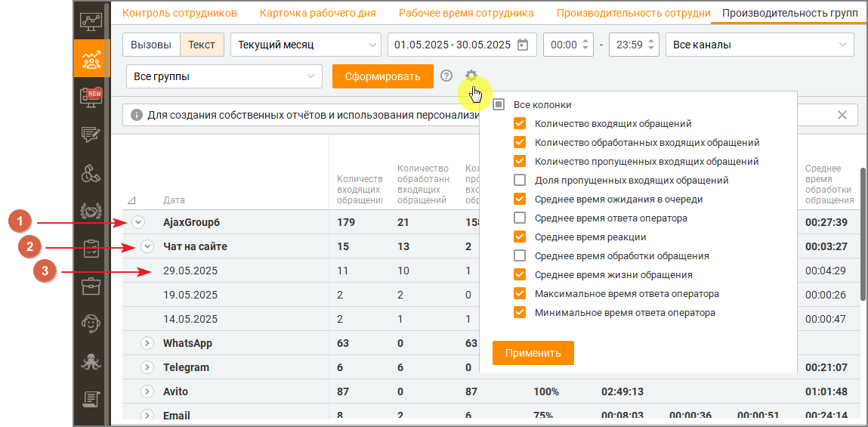This screenshot has height=427, width=868.
Task: Click the gear column settings icon
Action: click(x=471, y=76)
